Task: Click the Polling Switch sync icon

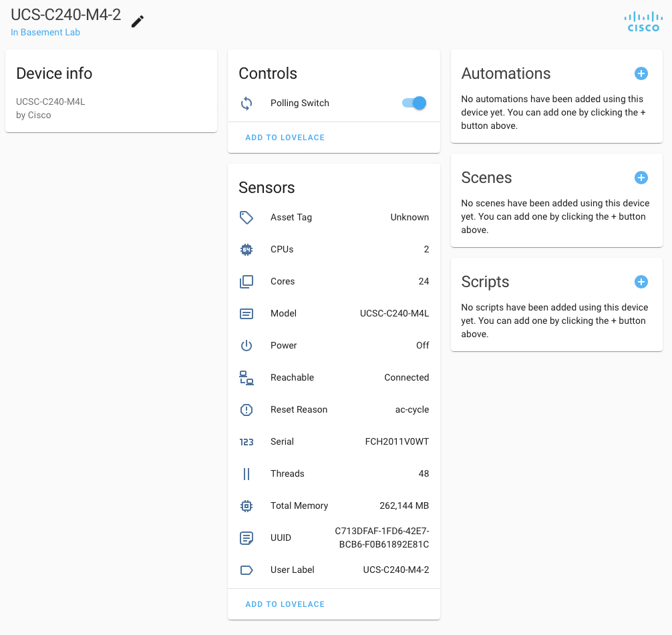Action: pyautogui.click(x=246, y=103)
